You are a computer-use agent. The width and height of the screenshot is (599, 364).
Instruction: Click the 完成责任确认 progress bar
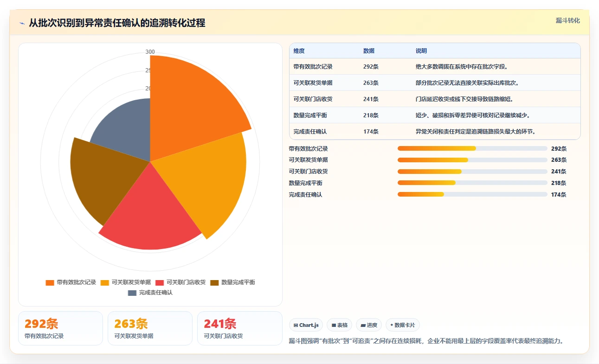point(472,194)
